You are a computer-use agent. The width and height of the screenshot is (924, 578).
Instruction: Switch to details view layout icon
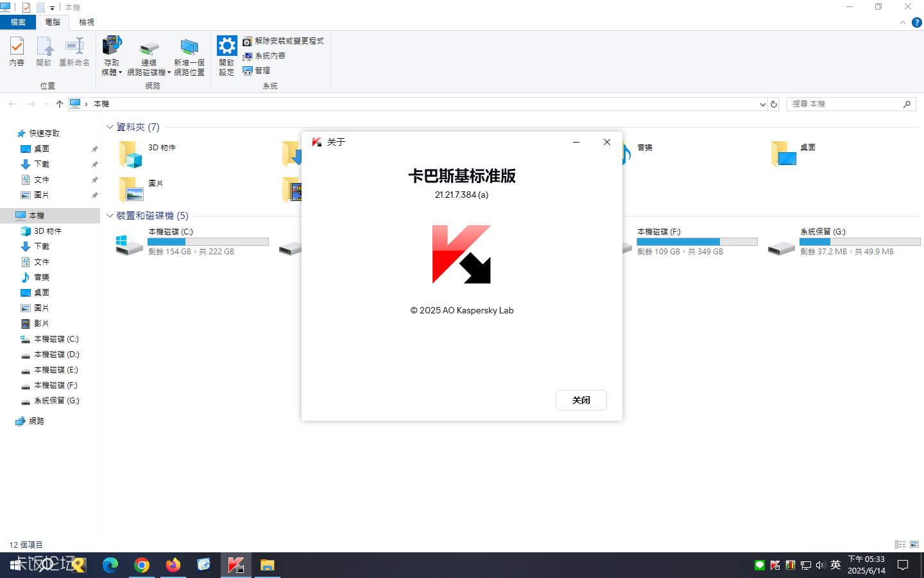pos(900,545)
